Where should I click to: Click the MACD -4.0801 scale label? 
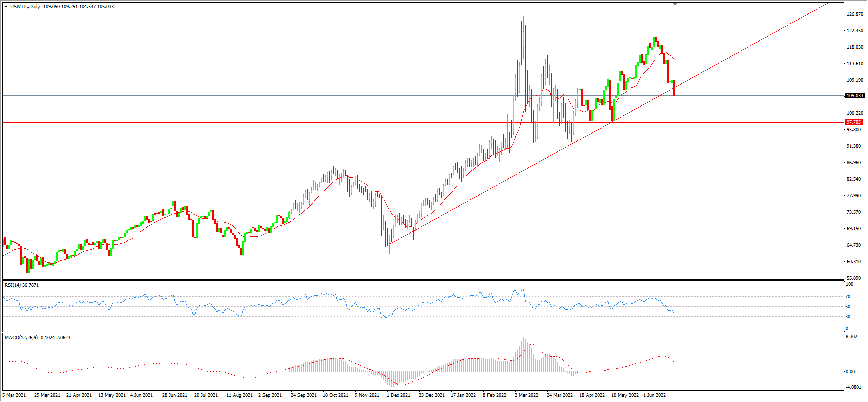coord(853,387)
